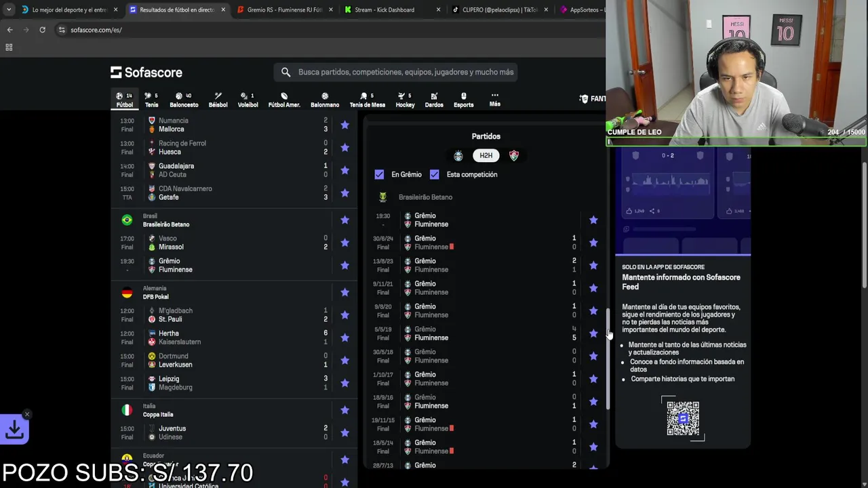Open the Fútbol sport category
The image size is (868, 488).
point(125,100)
